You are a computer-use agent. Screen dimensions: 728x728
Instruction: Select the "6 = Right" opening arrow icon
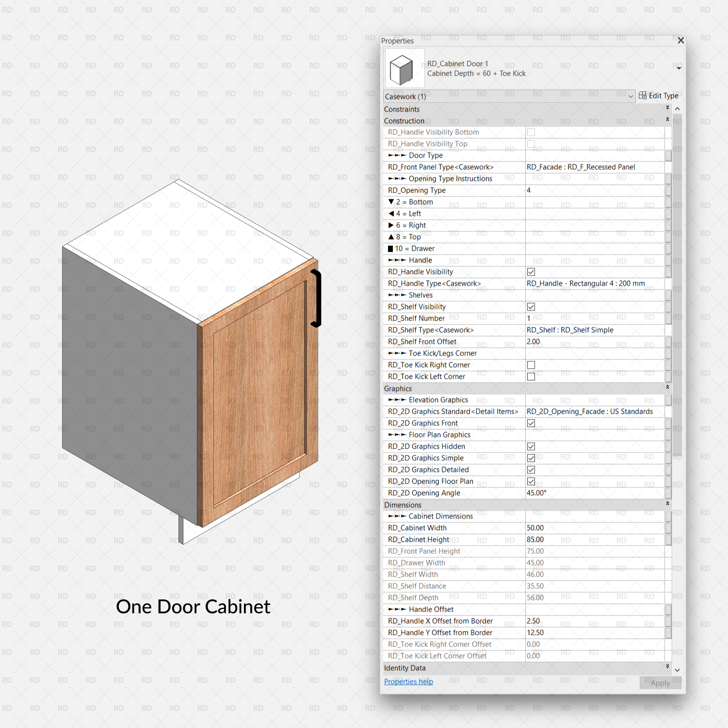click(391, 225)
